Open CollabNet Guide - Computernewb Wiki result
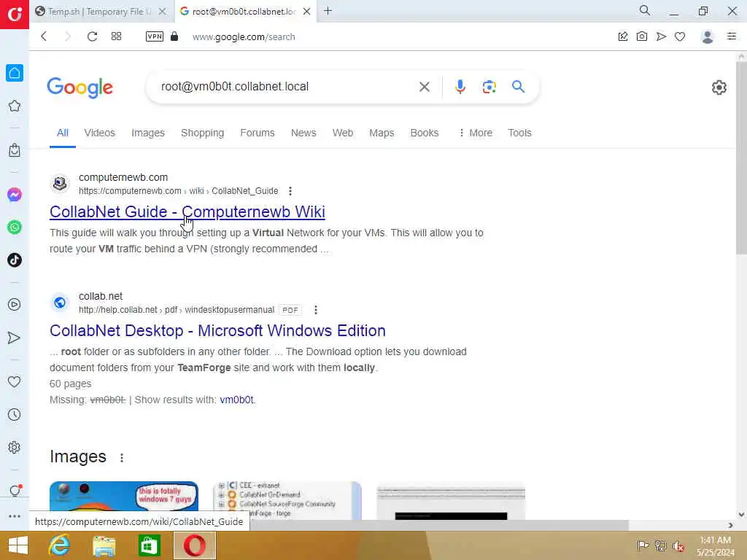747x560 pixels. point(187,212)
